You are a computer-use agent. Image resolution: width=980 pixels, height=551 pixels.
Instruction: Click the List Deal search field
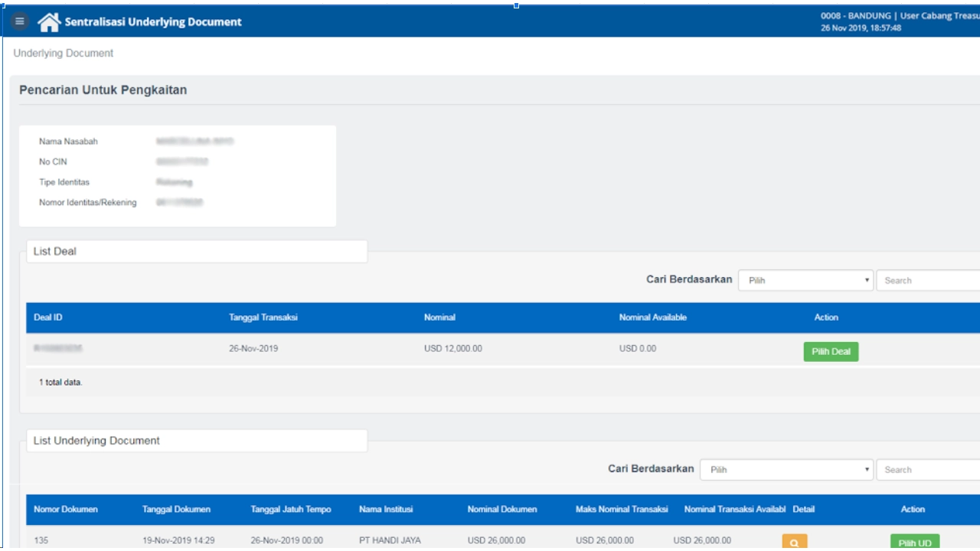pyautogui.click(x=928, y=280)
